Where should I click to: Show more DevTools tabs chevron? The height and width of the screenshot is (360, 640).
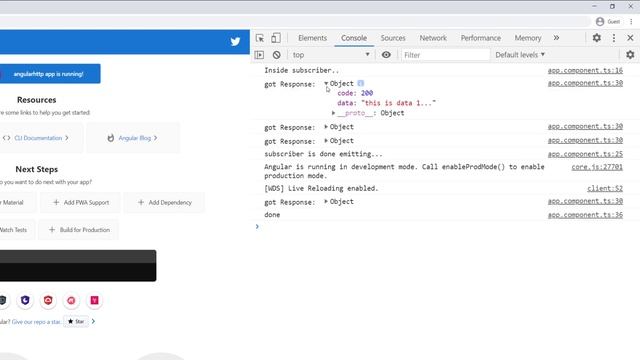tap(556, 38)
